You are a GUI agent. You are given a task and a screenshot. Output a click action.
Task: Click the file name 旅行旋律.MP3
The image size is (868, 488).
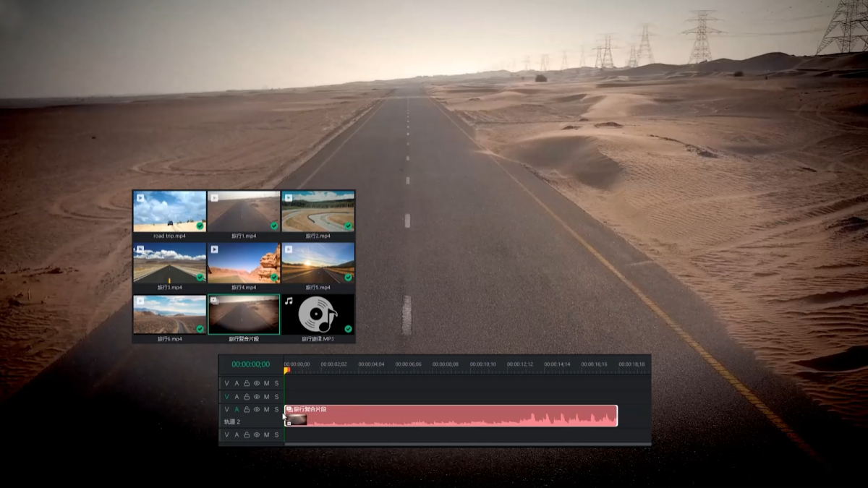[318, 338]
